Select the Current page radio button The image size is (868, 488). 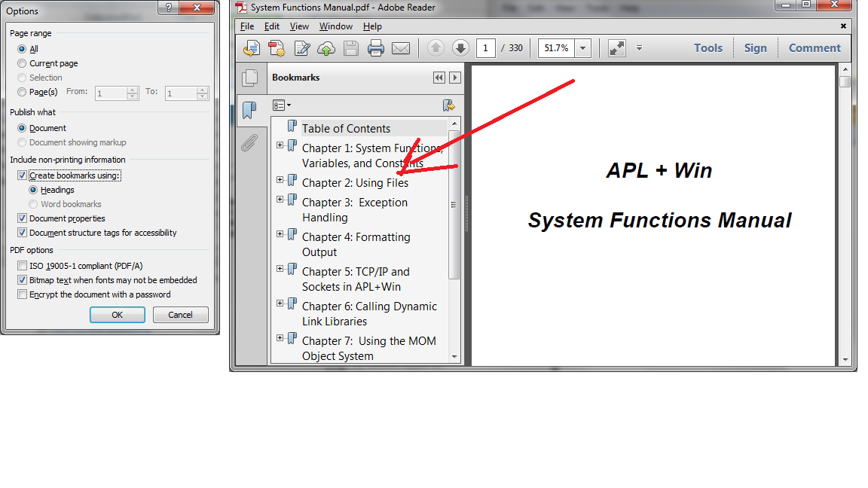coord(22,63)
